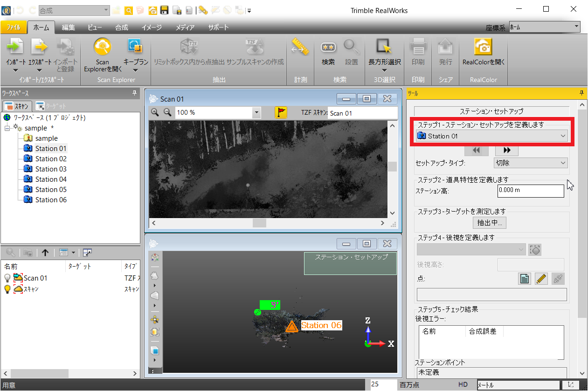The height and width of the screenshot is (391, 588).
Task: Open RealColor with the camera icon
Action: point(484,47)
